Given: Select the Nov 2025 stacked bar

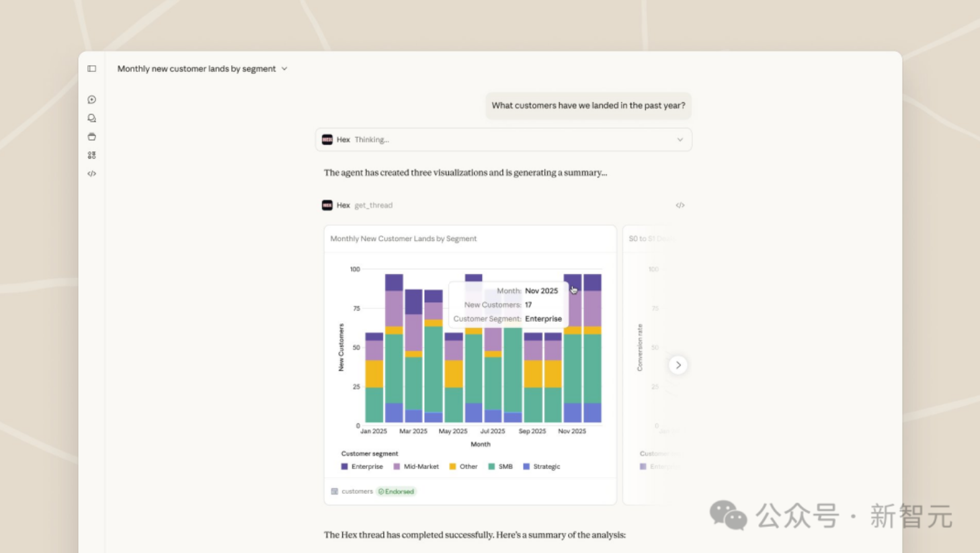Looking at the screenshot, I should 573,348.
